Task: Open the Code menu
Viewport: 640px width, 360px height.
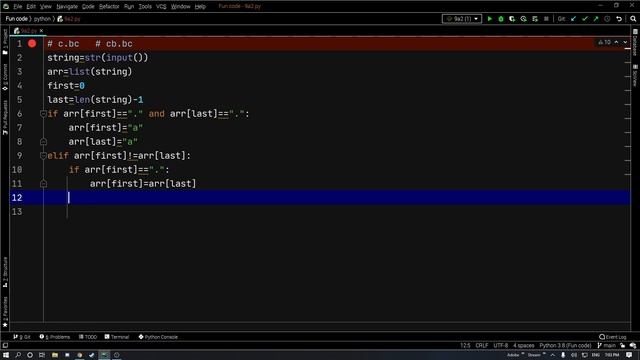Action: pos(88,7)
